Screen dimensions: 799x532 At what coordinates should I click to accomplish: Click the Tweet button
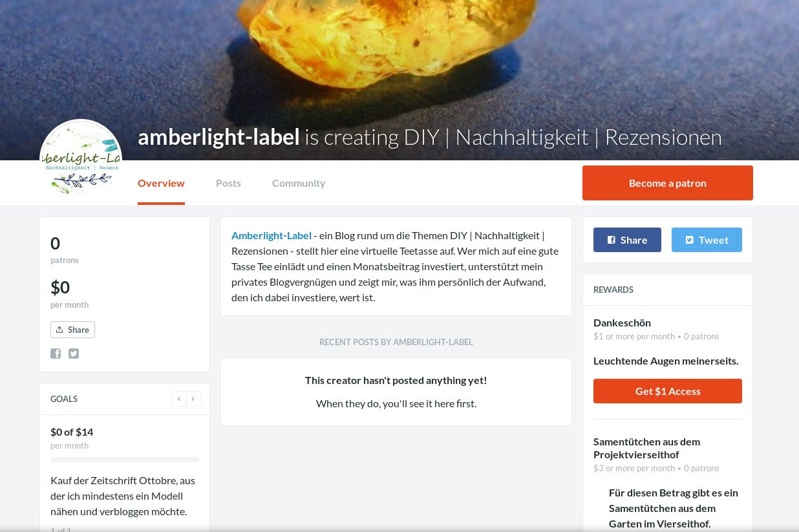[707, 240]
